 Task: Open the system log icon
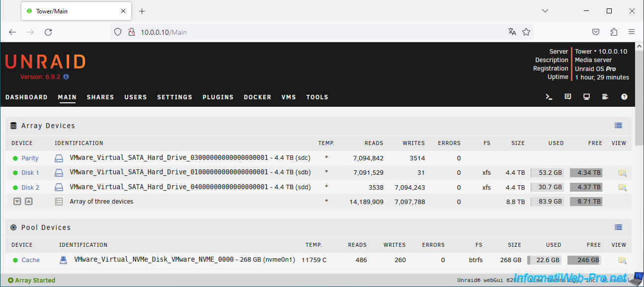(x=605, y=97)
